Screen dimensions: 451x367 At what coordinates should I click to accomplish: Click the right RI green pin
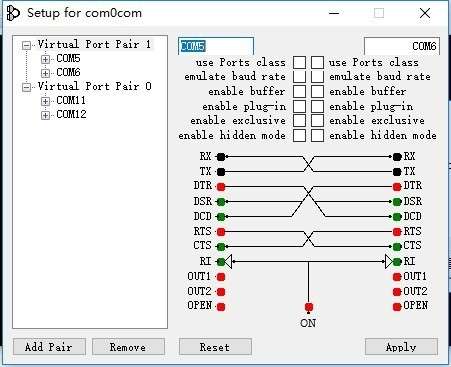click(x=397, y=262)
